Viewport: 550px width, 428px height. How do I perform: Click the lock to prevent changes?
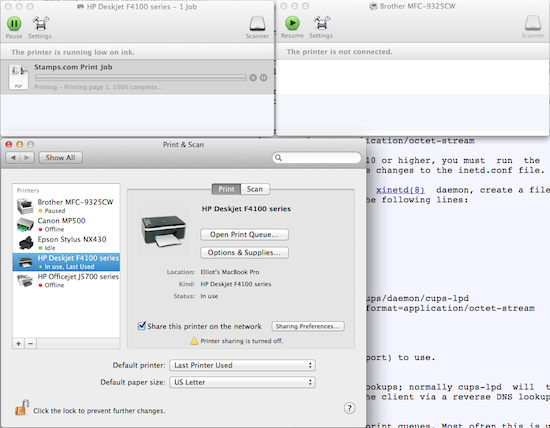(21, 408)
